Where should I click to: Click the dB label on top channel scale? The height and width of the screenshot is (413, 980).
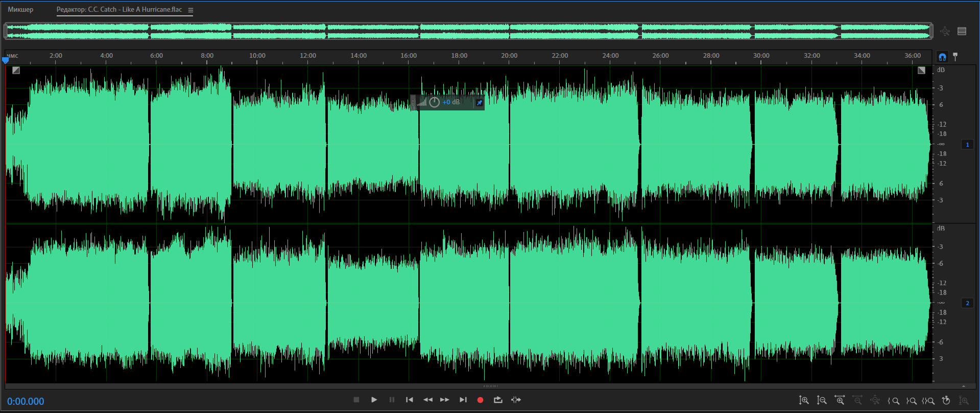click(941, 70)
